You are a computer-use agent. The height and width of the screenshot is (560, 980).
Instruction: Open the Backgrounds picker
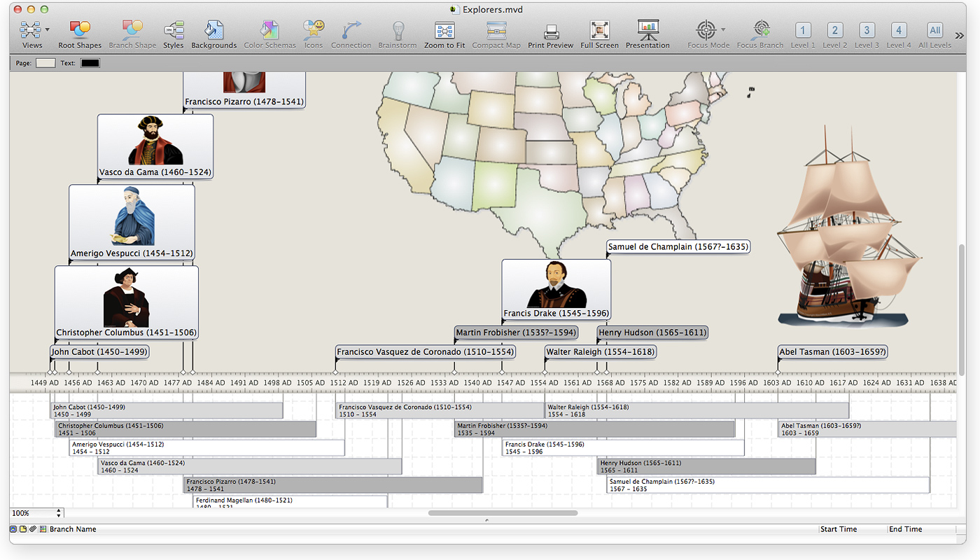[x=213, y=33]
